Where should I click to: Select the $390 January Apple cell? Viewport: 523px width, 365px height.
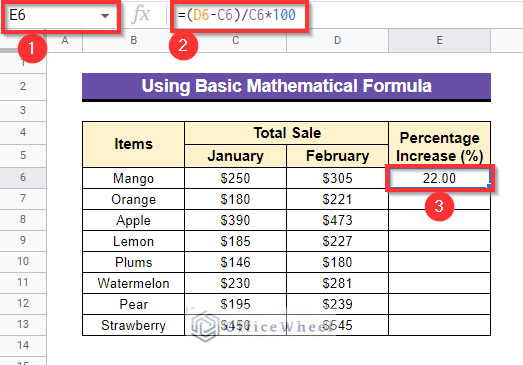coord(235,220)
